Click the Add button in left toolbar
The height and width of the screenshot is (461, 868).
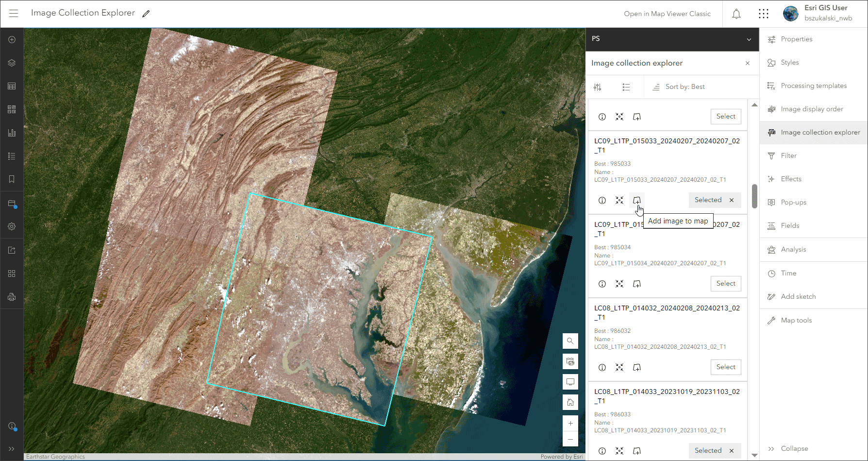click(x=12, y=40)
